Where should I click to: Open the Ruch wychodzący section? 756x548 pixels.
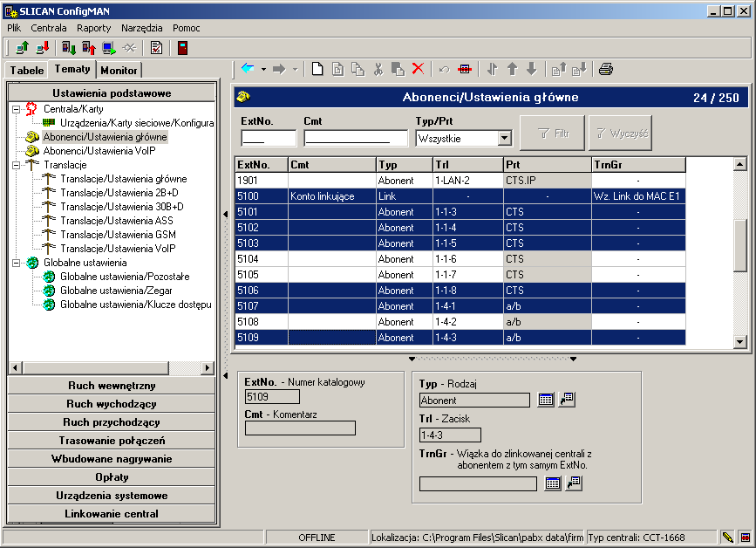(x=112, y=404)
